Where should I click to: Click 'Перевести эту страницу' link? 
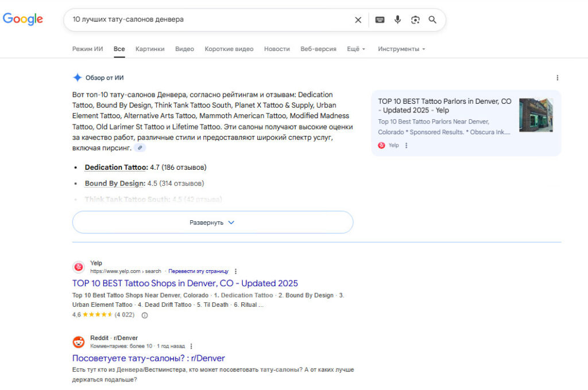(198, 271)
